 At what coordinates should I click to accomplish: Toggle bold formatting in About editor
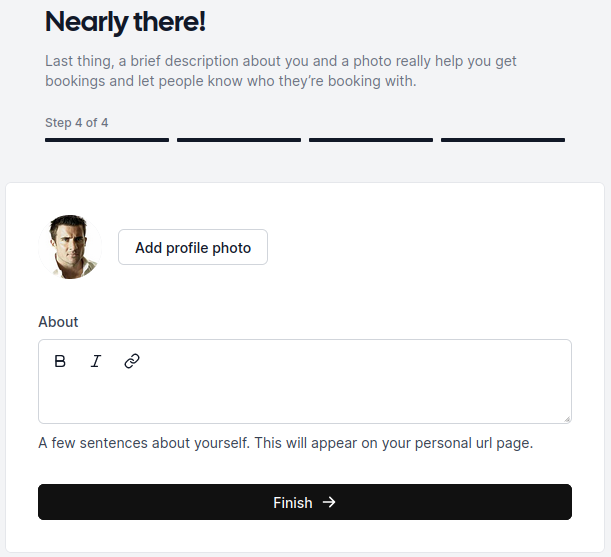coord(60,361)
